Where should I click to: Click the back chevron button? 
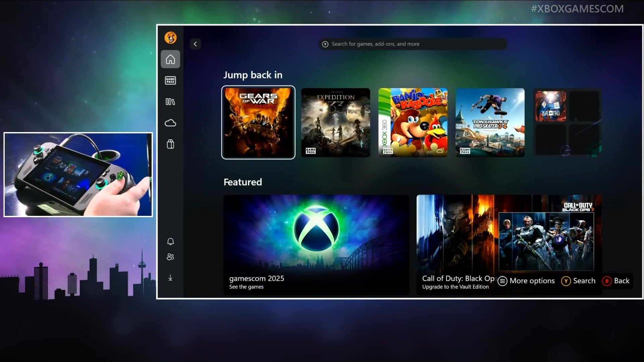pyautogui.click(x=196, y=44)
